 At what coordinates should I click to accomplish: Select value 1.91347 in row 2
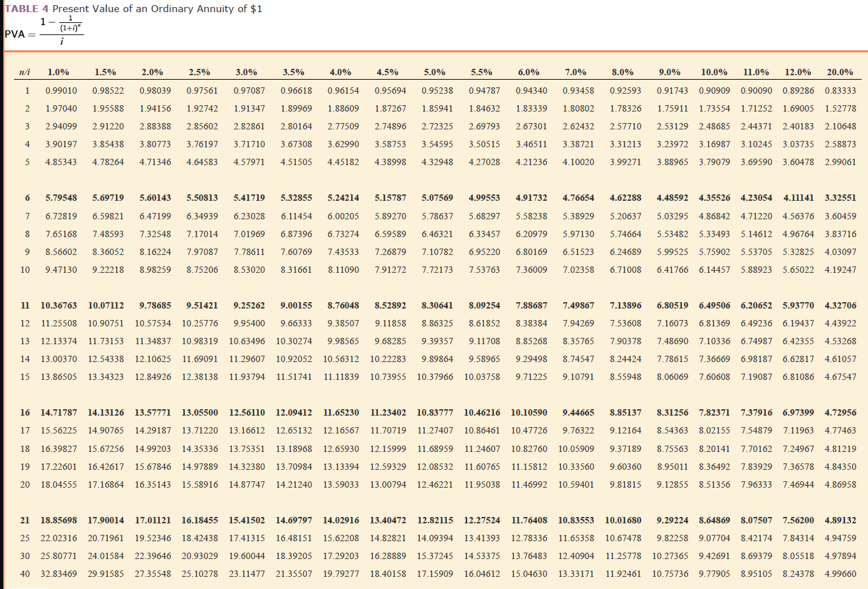(x=249, y=108)
